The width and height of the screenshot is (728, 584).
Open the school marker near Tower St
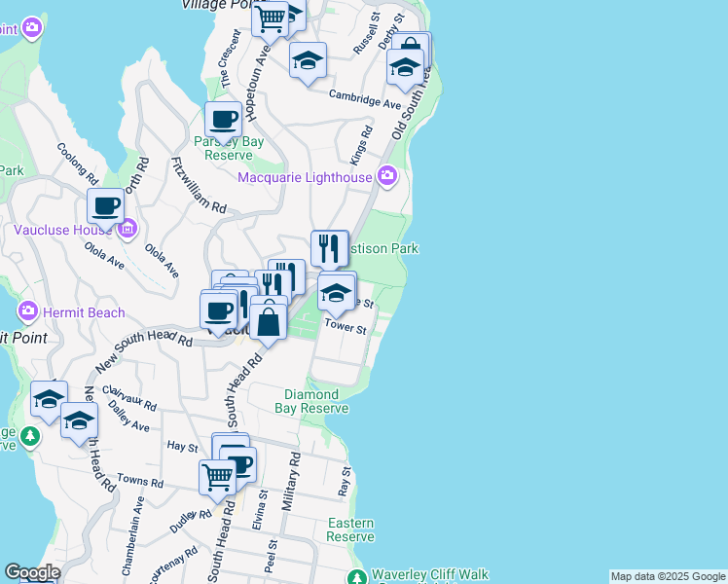[337, 291]
